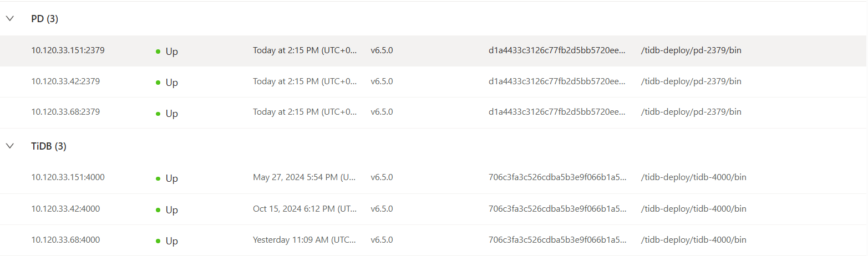Select the PD (3) group header label
Viewport: 868px width, 256px height.
click(44, 19)
